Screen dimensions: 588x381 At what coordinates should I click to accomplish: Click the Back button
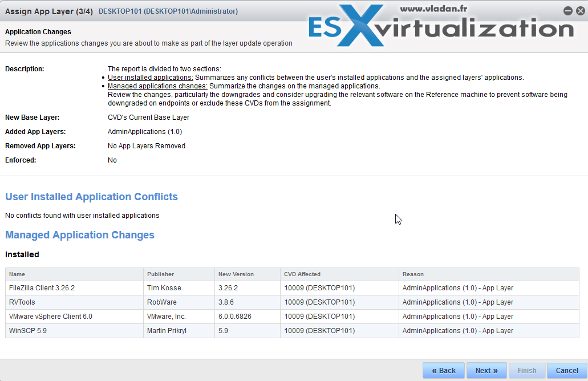[x=444, y=371]
